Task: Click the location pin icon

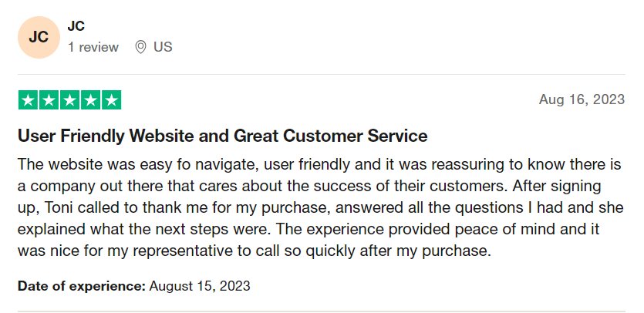Action: (x=140, y=47)
